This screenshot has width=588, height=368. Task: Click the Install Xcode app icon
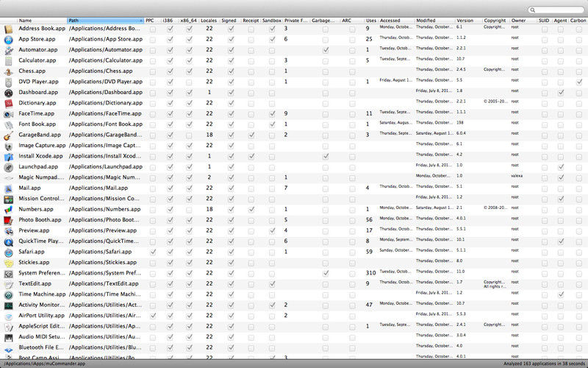[x=8, y=157]
